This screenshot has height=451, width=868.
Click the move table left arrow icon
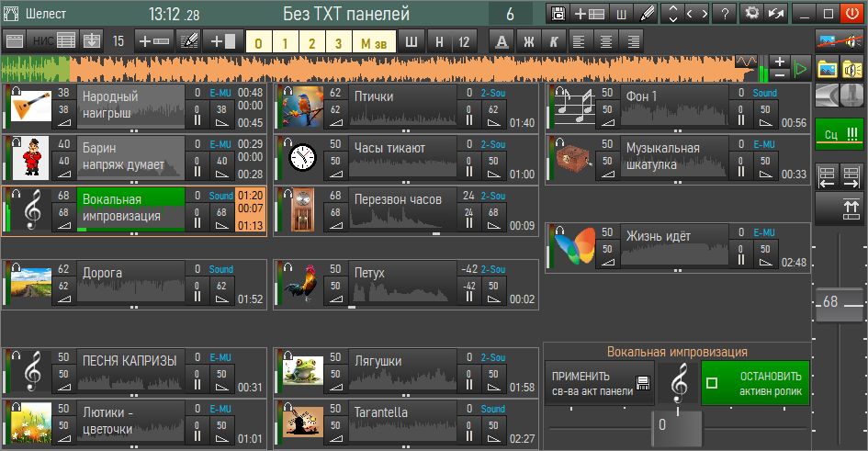tap(827, 177)
